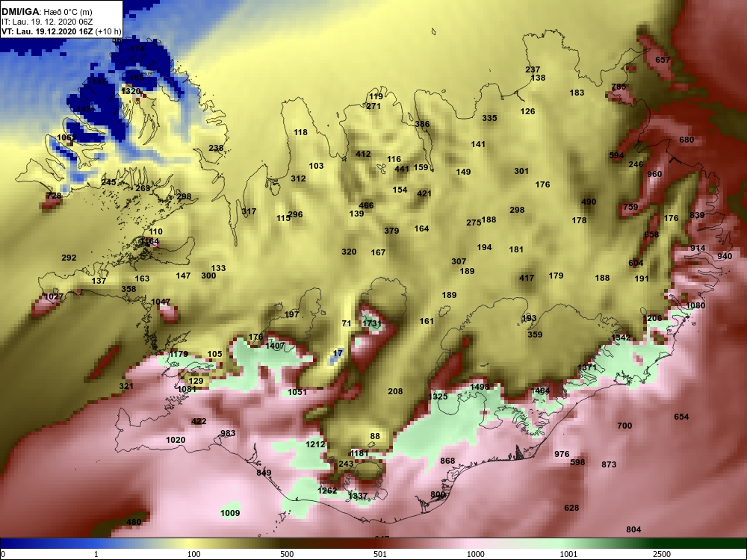
Task: Select the 1020 height value
Action: point(176,440)
